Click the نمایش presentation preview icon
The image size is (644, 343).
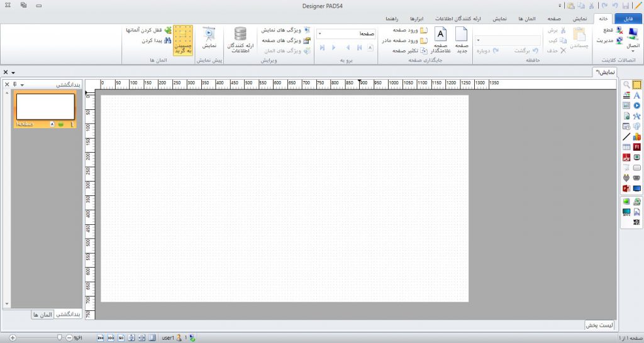click(x=209, y=38)
